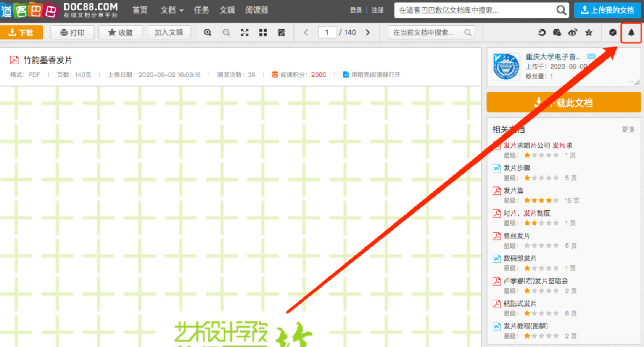
Task: Expand the 文档 dropdown menu
Action: tap(172, 10)
